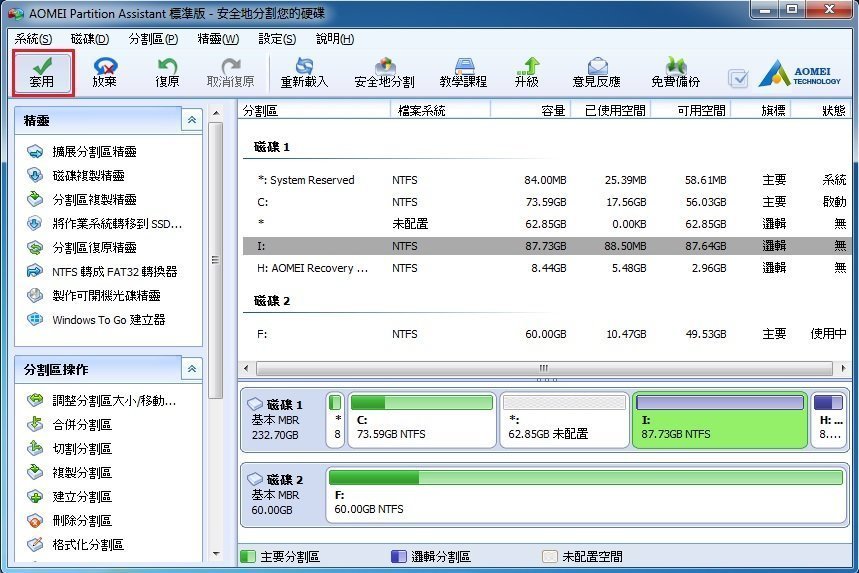Select the H: AOMEI Recovery row
Screen dimensions: 859x573
[547, 268]
